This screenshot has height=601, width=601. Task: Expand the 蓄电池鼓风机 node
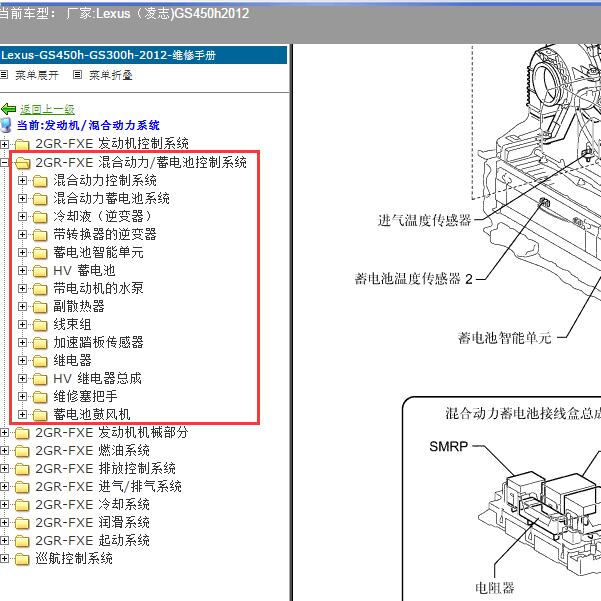[22, 415]
